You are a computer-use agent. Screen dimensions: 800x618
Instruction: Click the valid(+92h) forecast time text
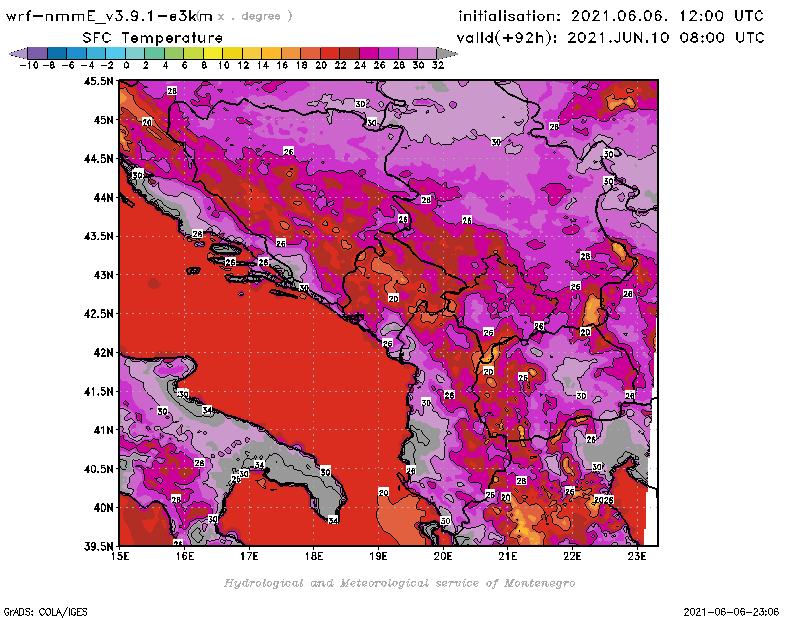tap(611, 37)
